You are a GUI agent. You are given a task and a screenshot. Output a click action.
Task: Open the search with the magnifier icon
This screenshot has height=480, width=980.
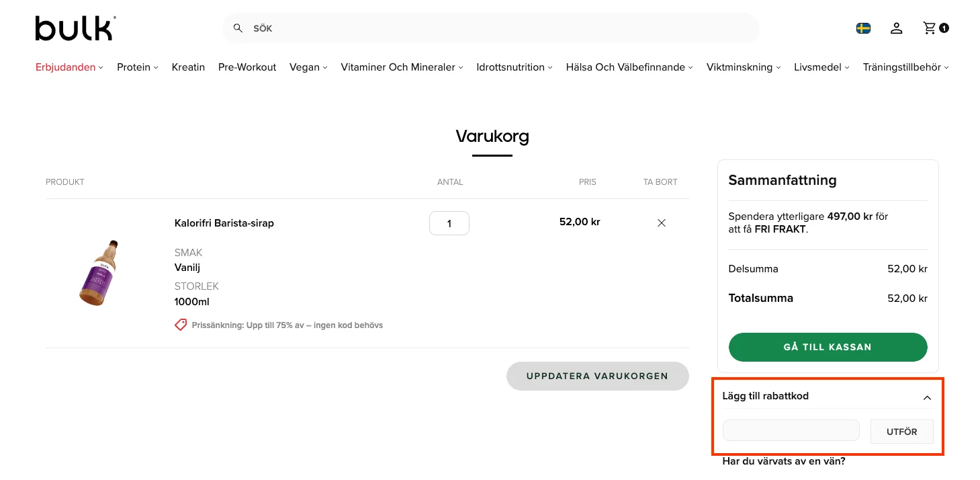coord(238,28)
